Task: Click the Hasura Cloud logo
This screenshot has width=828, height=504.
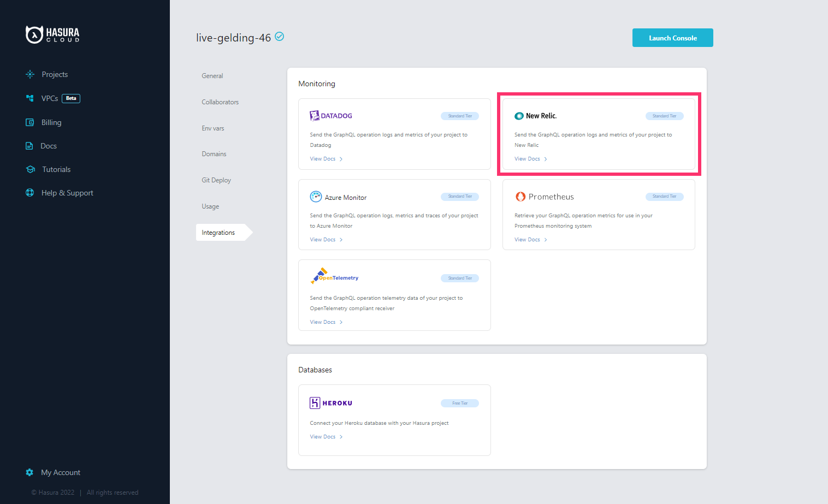Action: click(52, 34)
